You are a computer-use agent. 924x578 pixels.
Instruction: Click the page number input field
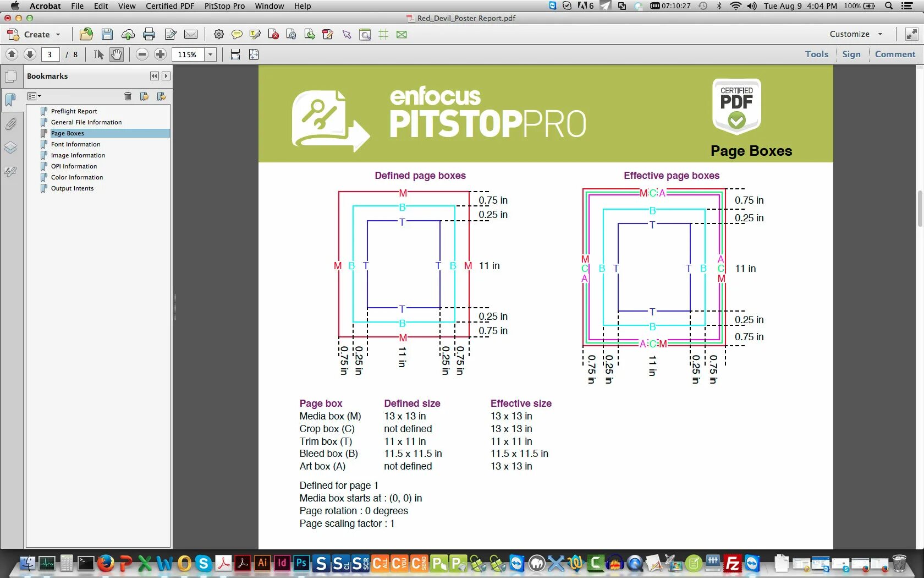pos(50,54)
